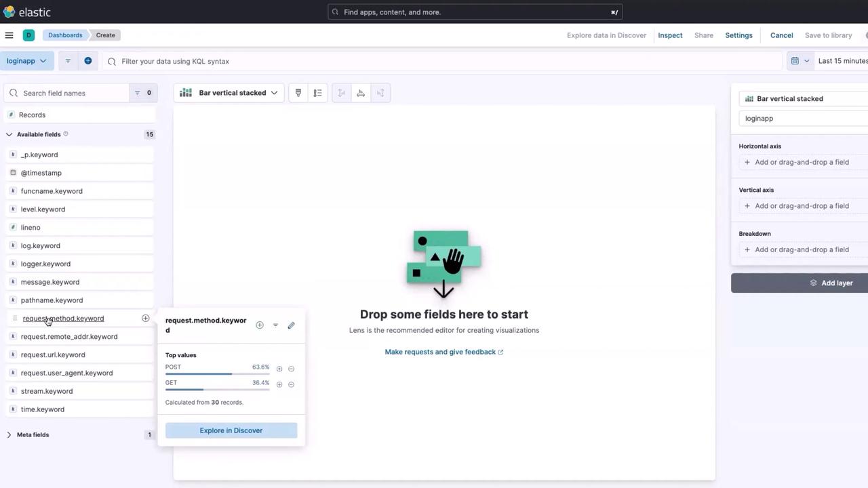Select the pathname.keyword field

point(80,300)
